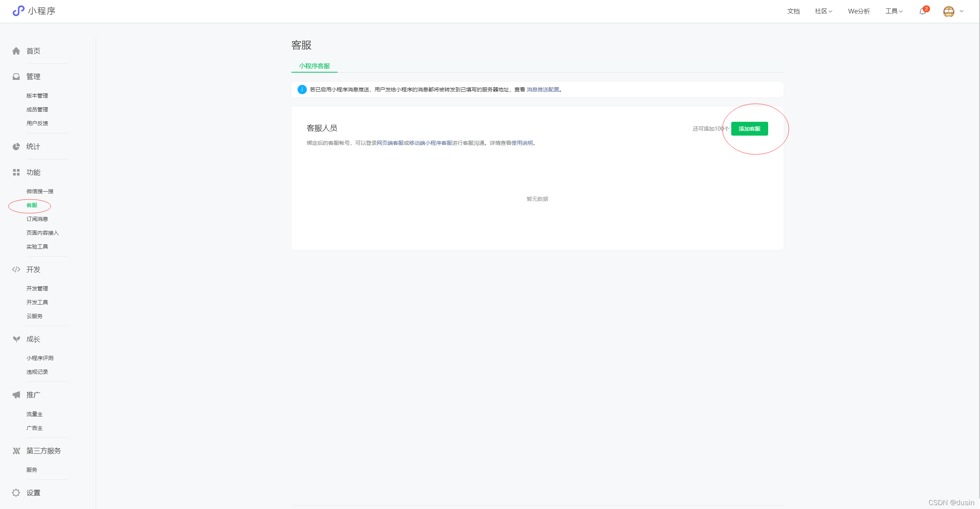This screenshot has width=980, height=509.
Task: Click the user avatar picture
Action: (x=948, y=11)
